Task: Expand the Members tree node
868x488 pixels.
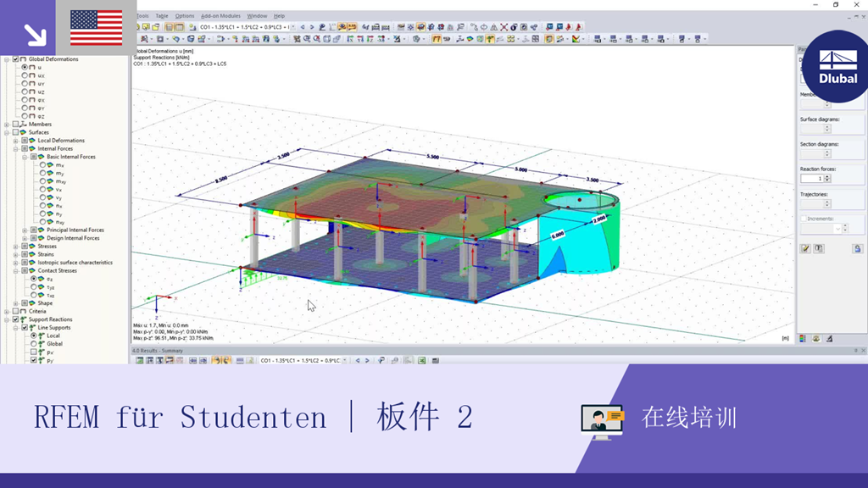Action: (7, 124)
